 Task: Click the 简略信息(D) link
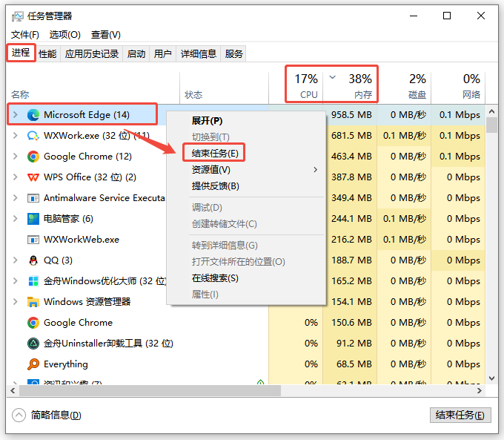[x=56, y=416]
